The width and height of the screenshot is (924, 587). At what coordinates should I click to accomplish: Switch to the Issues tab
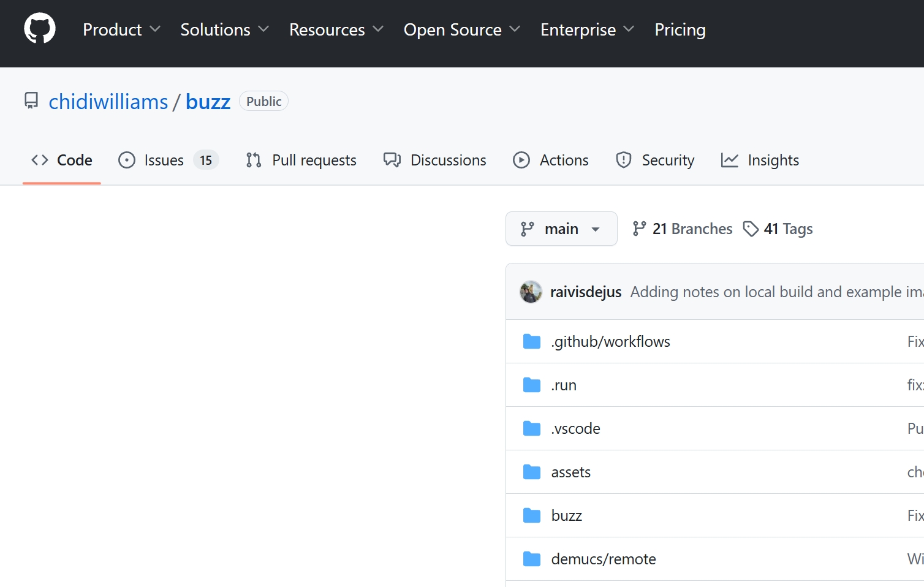[x=164, y=160]
